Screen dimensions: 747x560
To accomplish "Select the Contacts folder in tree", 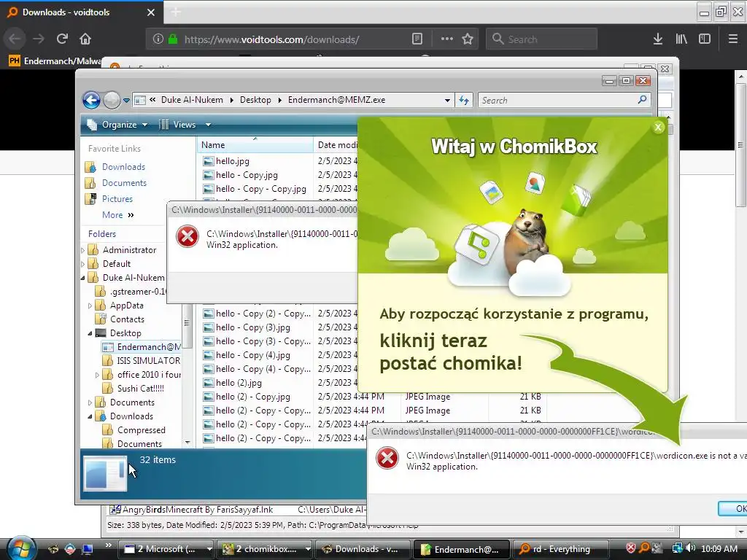I will pyautogui.click(x=127, y=319).
